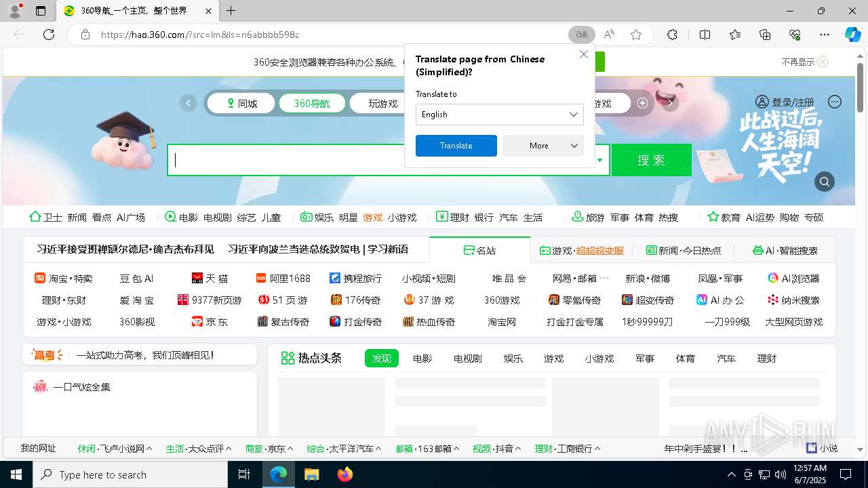
Task: Click the Windows taskbar search box
Action: [130, 474]
